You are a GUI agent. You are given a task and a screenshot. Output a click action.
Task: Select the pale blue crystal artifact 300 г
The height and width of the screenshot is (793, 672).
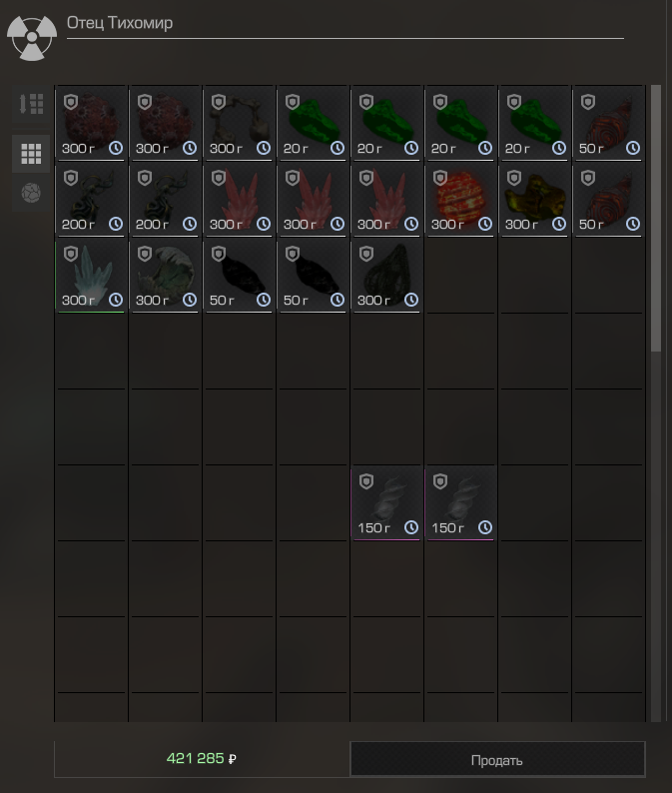point(92,276)
